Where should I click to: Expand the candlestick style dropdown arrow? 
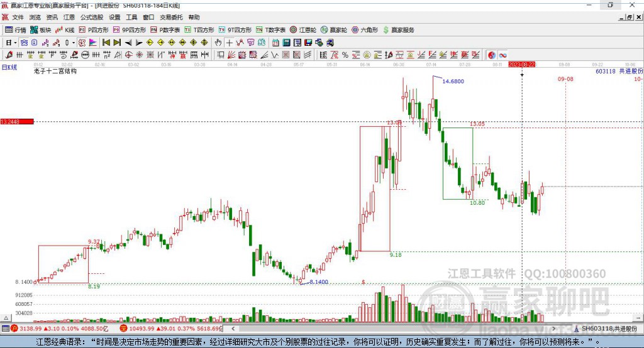pos(74,43)
